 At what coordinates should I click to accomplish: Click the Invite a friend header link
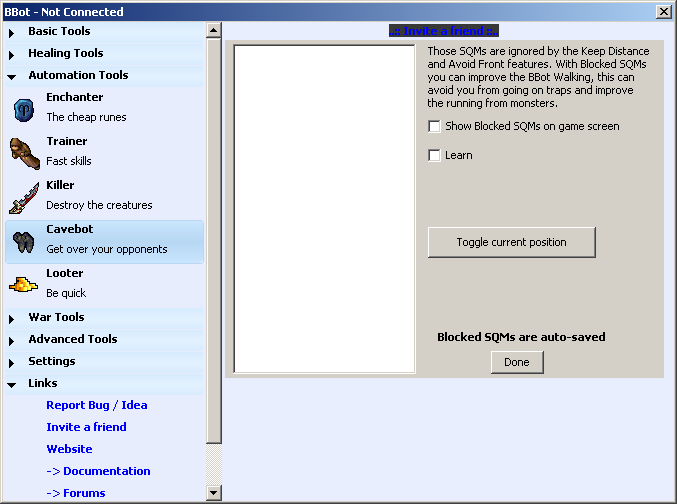[x=443, y=31]
